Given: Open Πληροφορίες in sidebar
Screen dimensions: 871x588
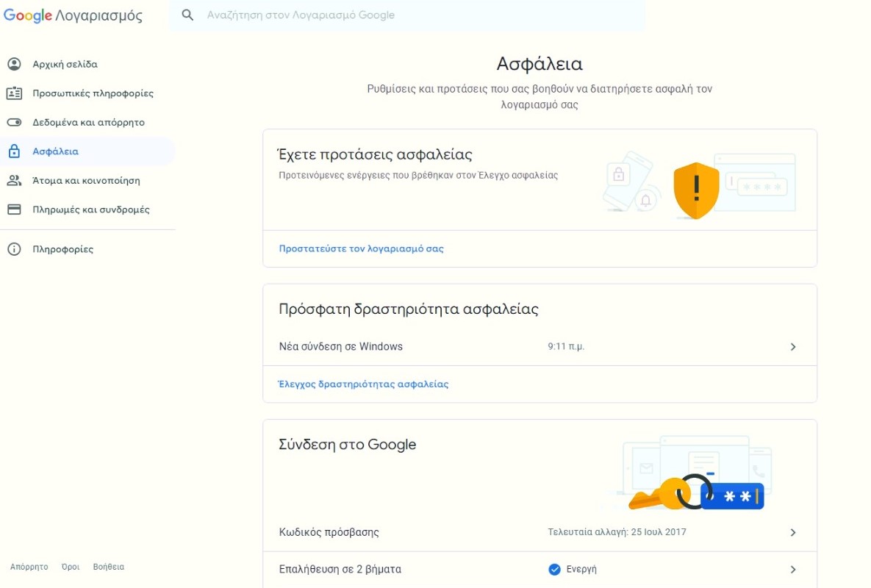Looking at the screenshot, I should 87,249.
